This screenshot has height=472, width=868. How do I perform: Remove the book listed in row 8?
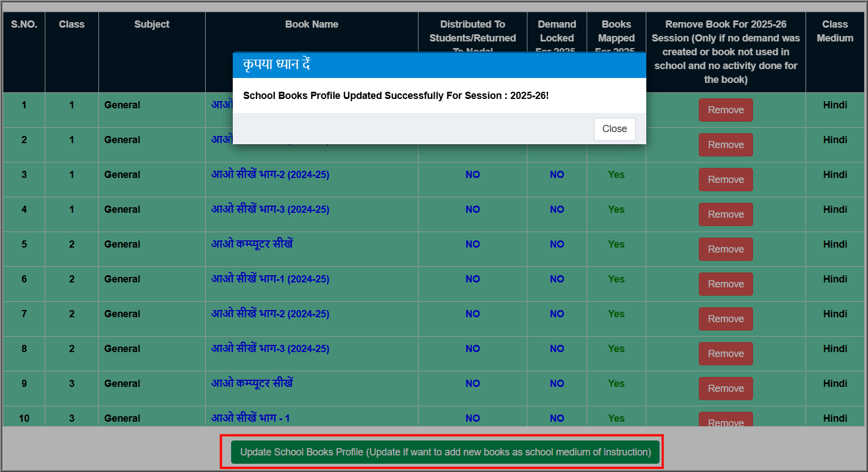[x=725, y=354]
